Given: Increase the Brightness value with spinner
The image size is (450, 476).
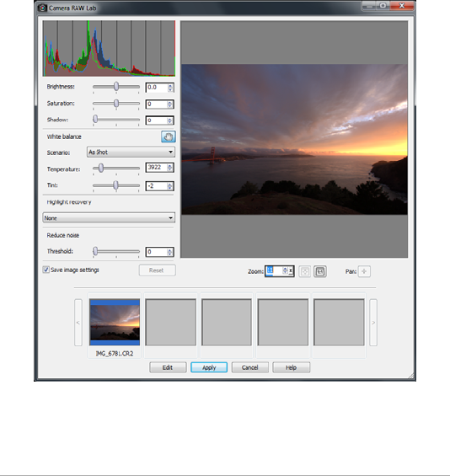Looking at the screenshot, I should coord(170,86).
